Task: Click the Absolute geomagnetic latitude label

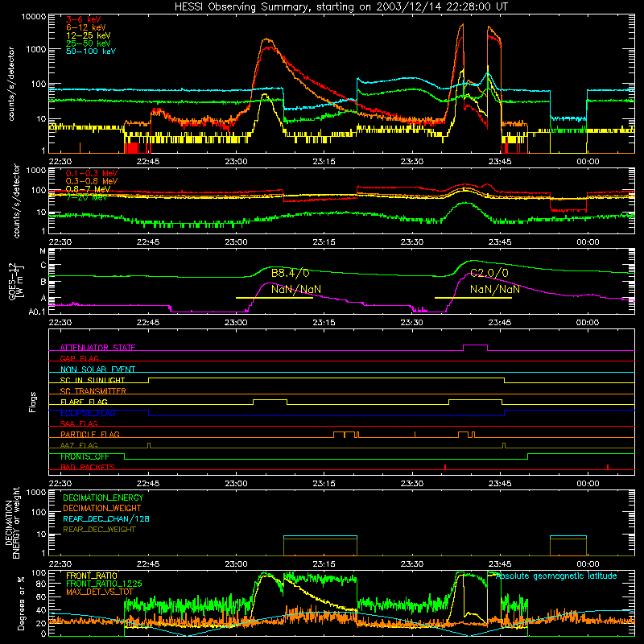Action: [x=556, y=576]
